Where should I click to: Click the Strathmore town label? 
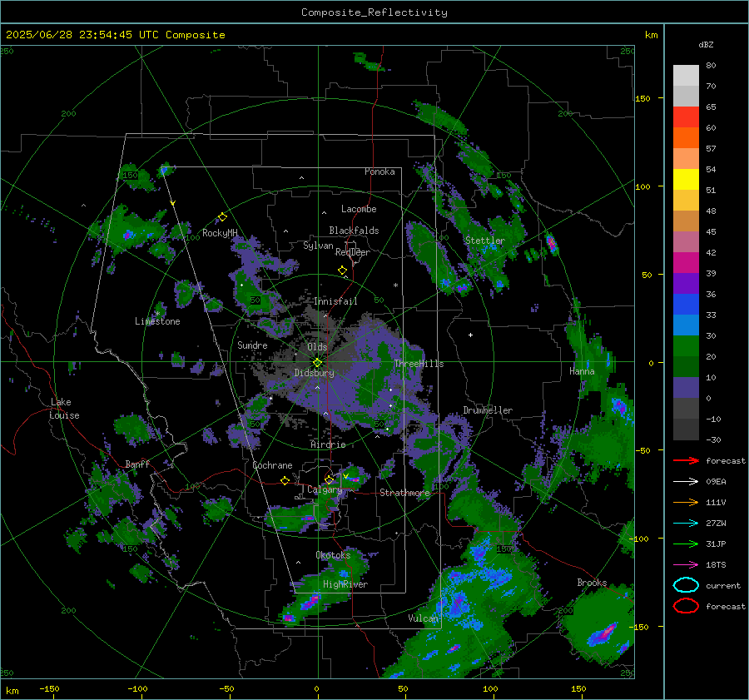[404, 493]
